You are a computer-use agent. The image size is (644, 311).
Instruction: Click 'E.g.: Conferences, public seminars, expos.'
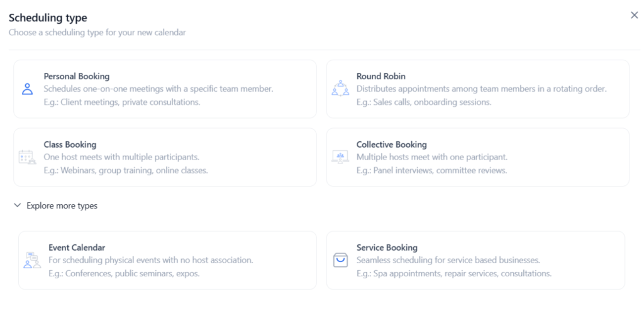[x=124, y=273]
